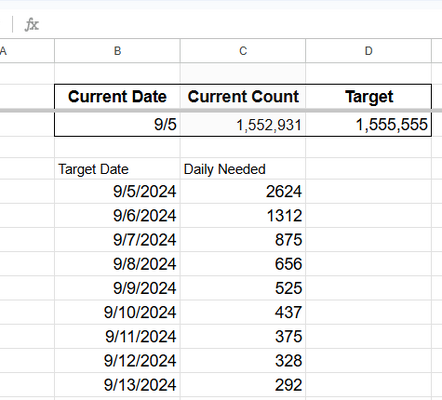Select the 9/13/2024 date cell
442x400 pixels.
tap(117, 385)
